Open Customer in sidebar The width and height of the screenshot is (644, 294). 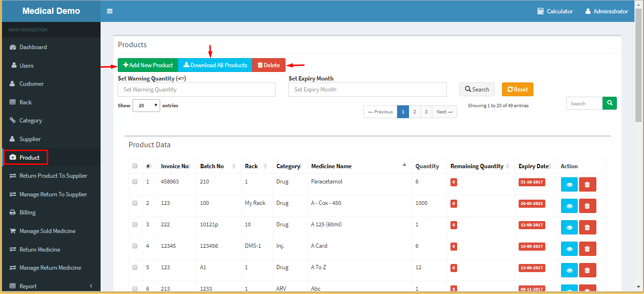pos(51,84)
